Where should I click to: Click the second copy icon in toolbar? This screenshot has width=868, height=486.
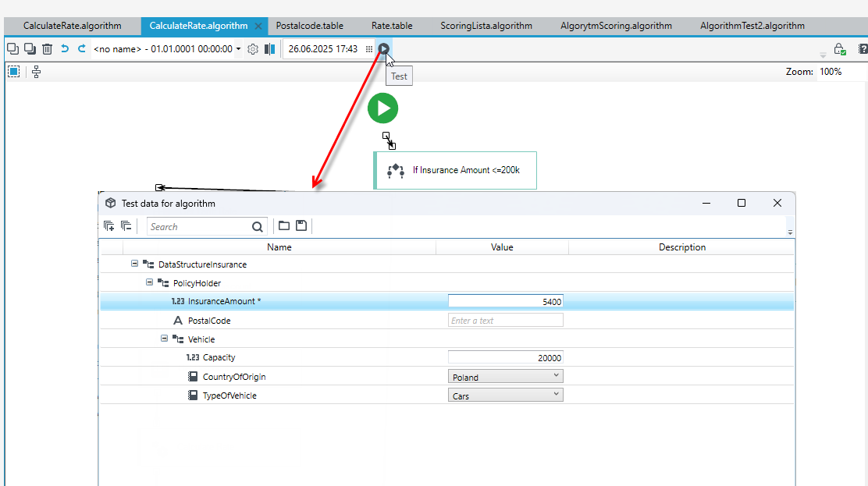click(x=30, y=48)
